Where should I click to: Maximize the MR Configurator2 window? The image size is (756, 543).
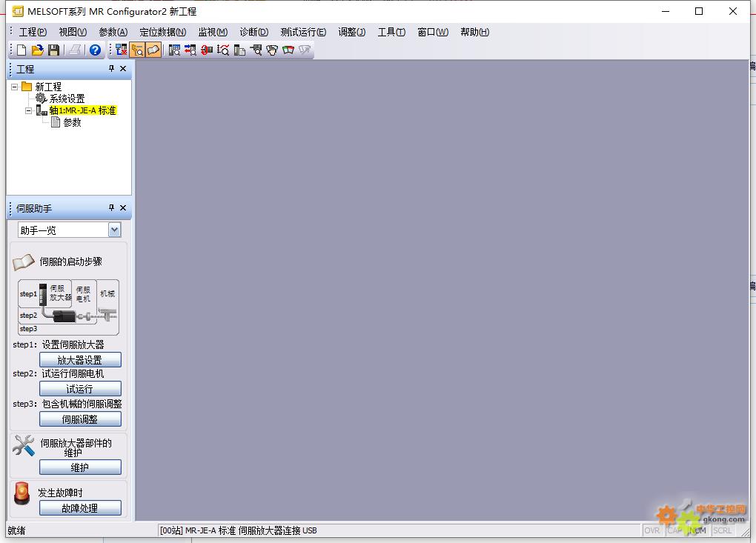[x=699, y=11]
